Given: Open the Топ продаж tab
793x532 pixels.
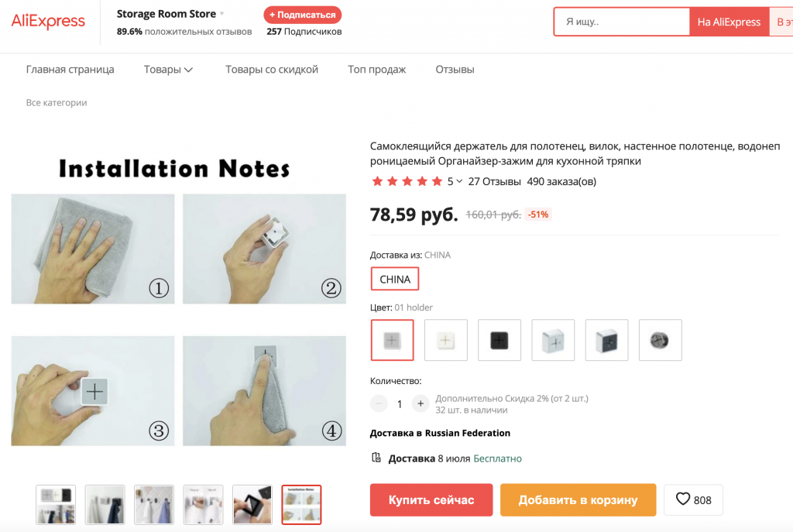Looking at the screenshot, I should pos(377,70).
